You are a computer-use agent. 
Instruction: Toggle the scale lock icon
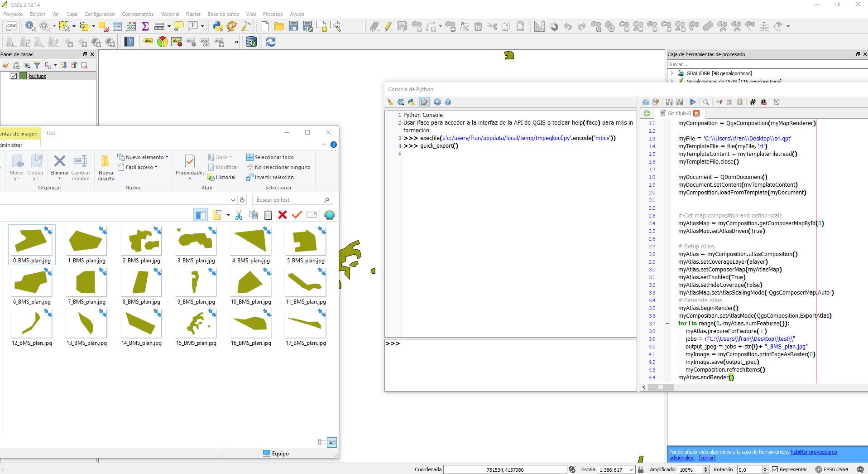(x=641, y=469)
